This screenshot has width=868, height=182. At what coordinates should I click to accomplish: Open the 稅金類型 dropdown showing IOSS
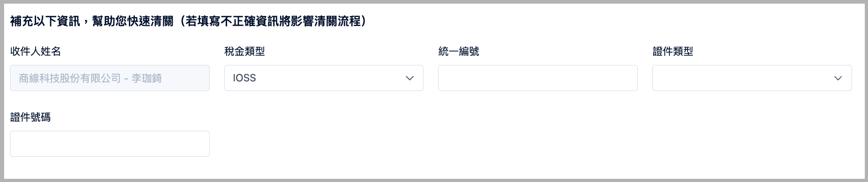[323, 78]
